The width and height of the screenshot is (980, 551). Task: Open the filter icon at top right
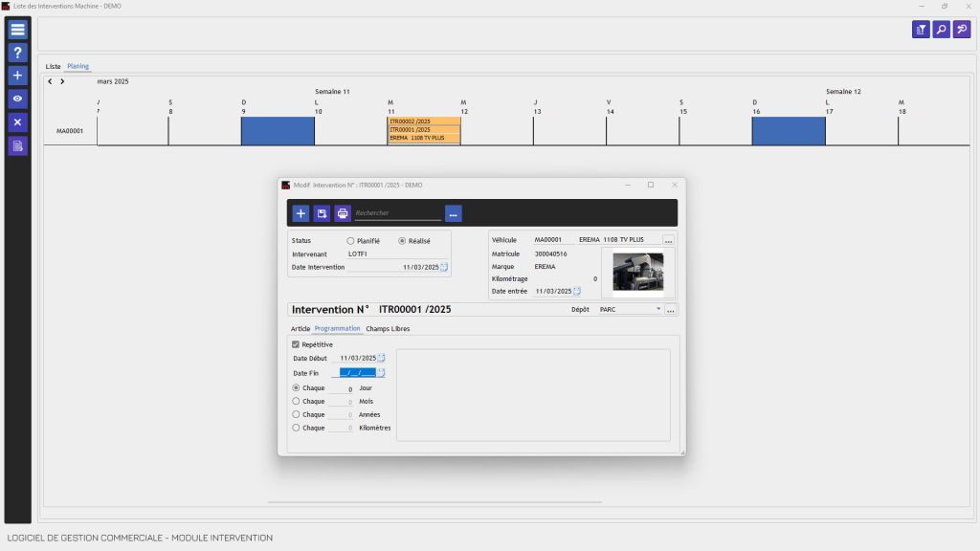(921, 30)
